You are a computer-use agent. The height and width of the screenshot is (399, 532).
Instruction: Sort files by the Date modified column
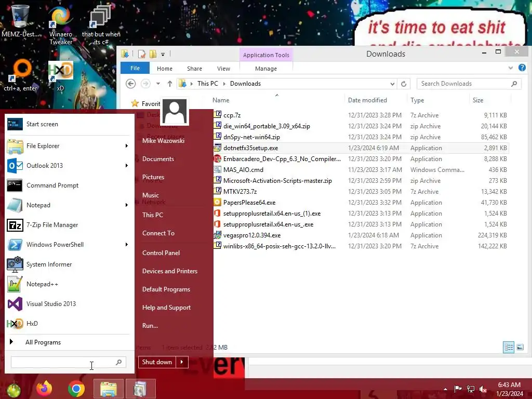(x=367, y=100)
